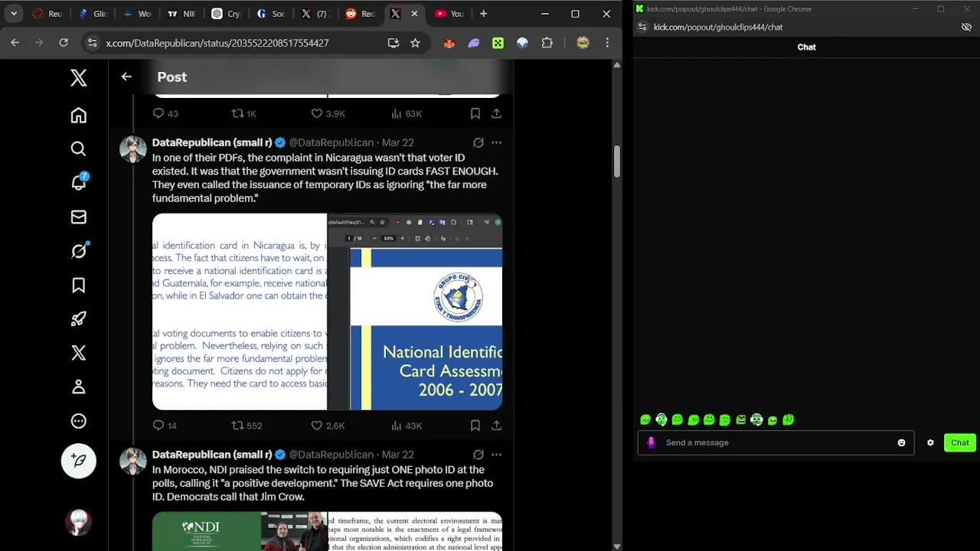Open more options on the Nicaragua post

(496, 142)
